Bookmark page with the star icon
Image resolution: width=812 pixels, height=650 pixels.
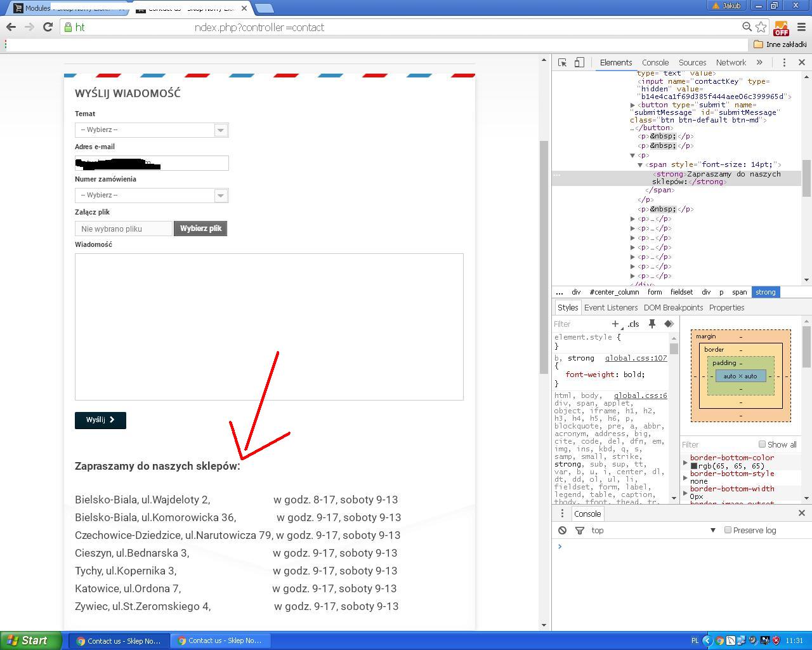pos(761,27)
